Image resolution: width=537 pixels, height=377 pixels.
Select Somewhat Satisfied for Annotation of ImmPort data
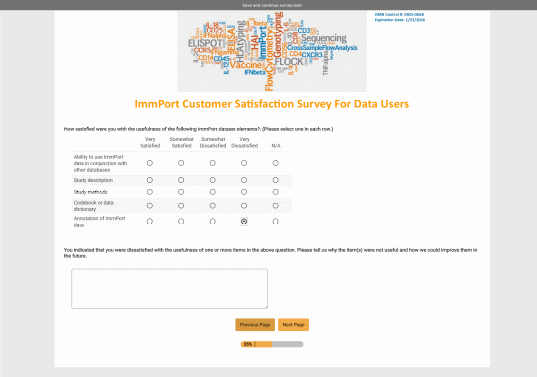click(x=181, y=222)
